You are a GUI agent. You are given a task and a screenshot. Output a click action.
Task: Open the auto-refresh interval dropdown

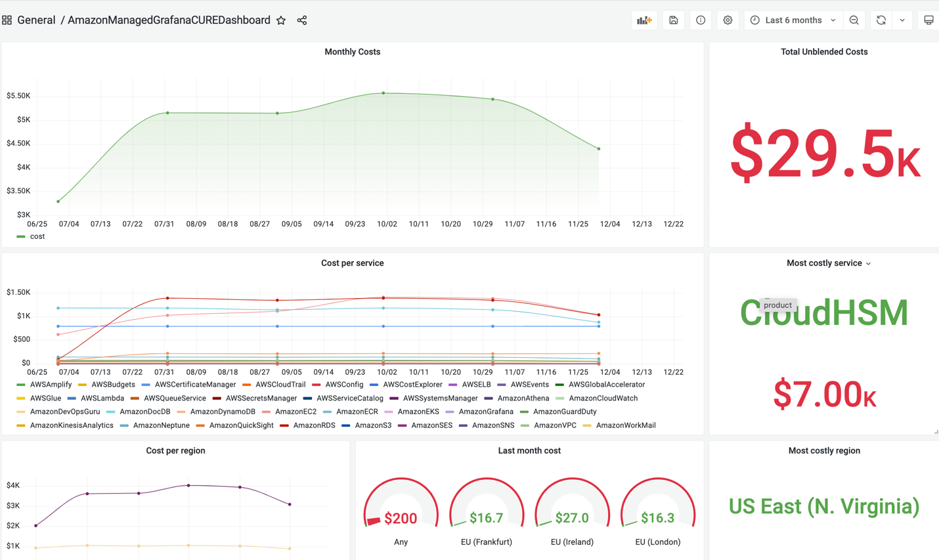point(902,20)
